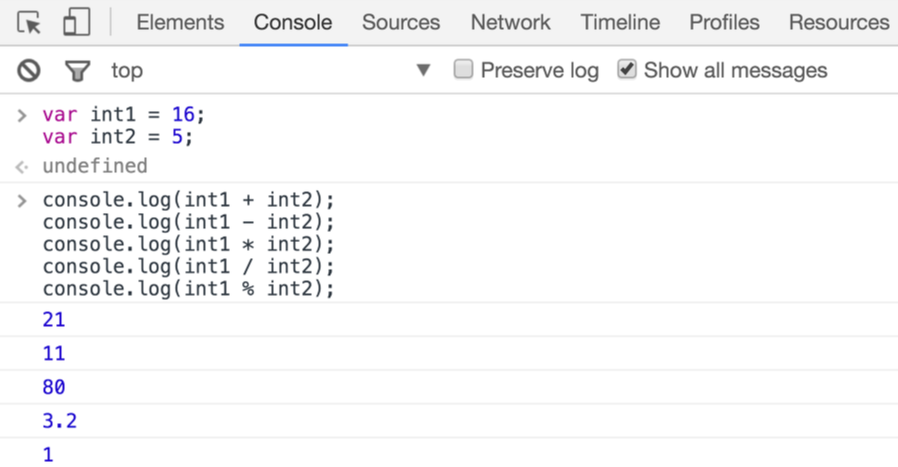Switch to the Elements tab
Screen dimensions: 898x467
click(x=180, y=22)
